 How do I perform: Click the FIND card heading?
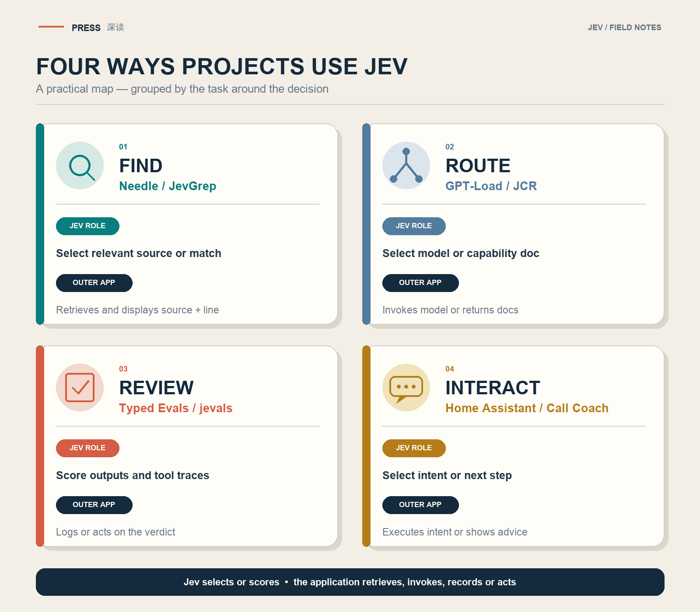click(x=141, y=166)
